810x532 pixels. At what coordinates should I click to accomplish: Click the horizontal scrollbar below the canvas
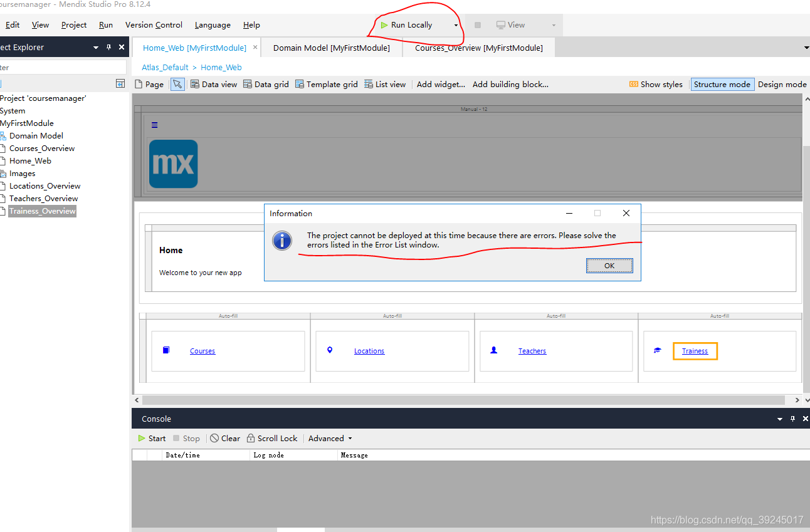coord(463,400)
